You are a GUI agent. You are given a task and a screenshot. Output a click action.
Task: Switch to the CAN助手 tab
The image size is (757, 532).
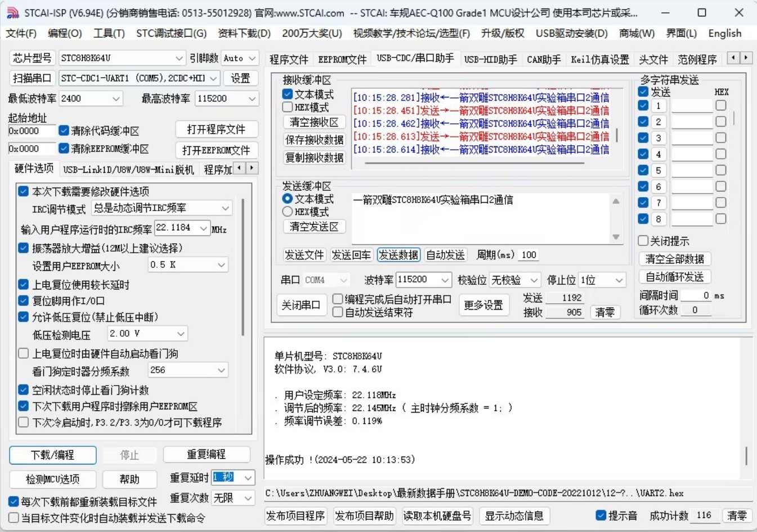pyautogui.click(x=544, y=60)
